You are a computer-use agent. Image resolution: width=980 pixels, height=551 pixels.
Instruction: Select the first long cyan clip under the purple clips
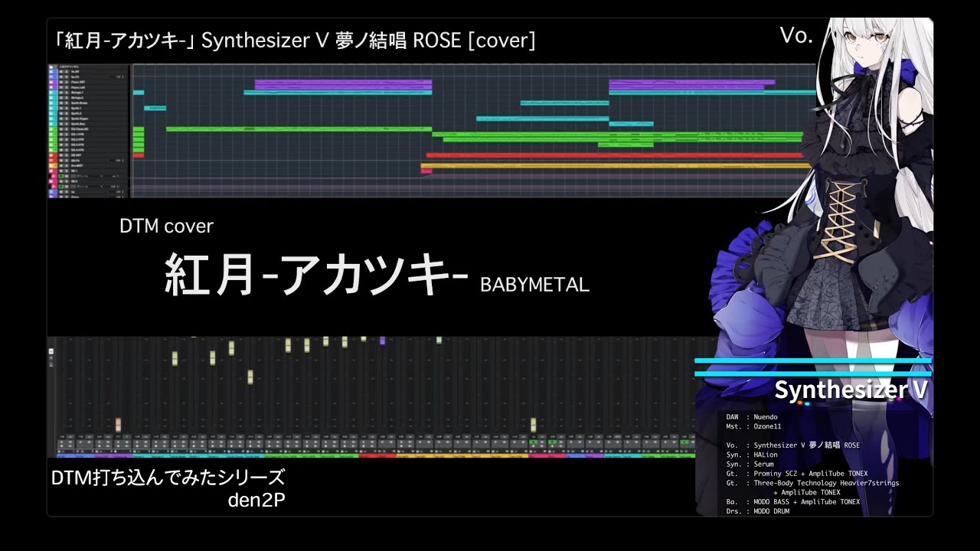pyautogui.click(x=338, y=93)
